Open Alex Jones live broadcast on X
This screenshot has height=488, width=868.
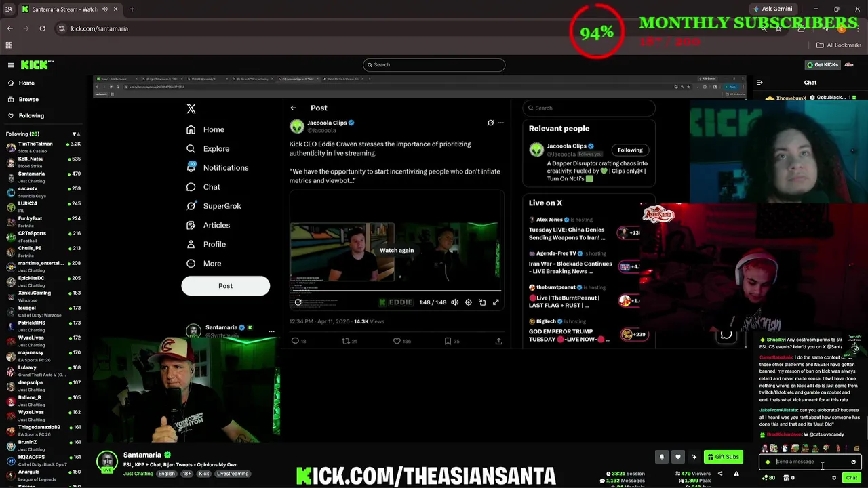pos(585,229)
